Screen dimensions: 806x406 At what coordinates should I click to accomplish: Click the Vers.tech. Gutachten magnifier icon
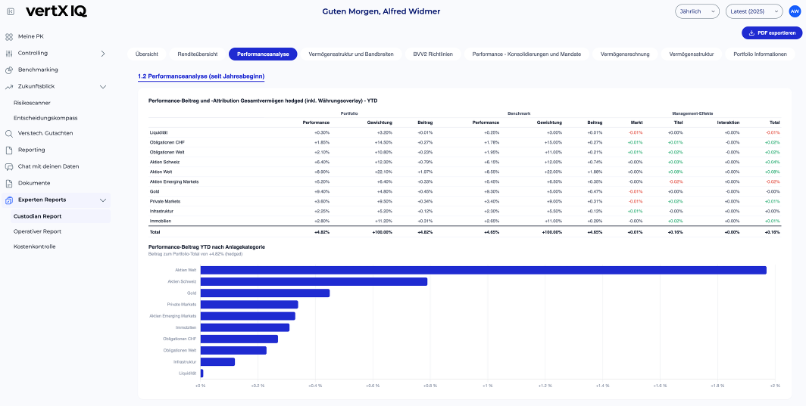[x=9, y=134]
